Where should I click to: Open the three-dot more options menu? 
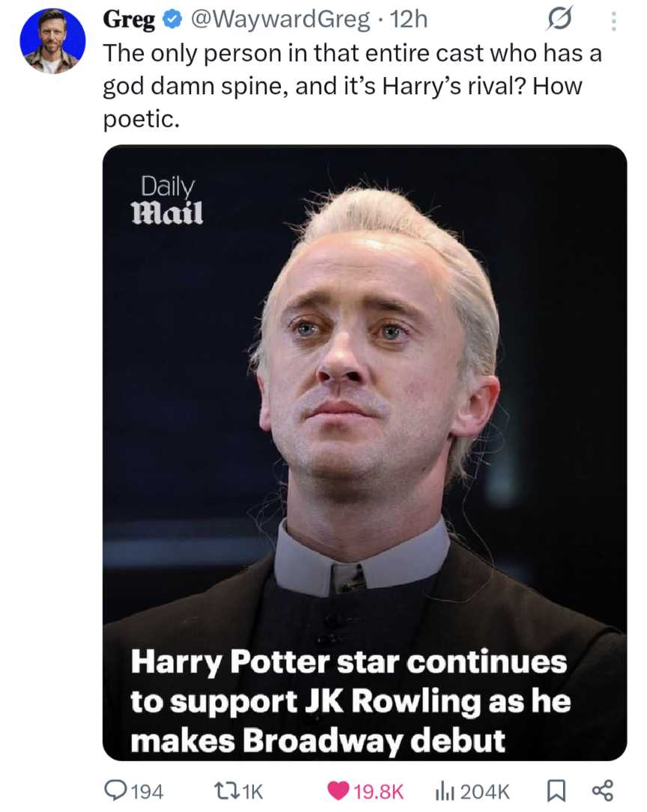[613, 20]
